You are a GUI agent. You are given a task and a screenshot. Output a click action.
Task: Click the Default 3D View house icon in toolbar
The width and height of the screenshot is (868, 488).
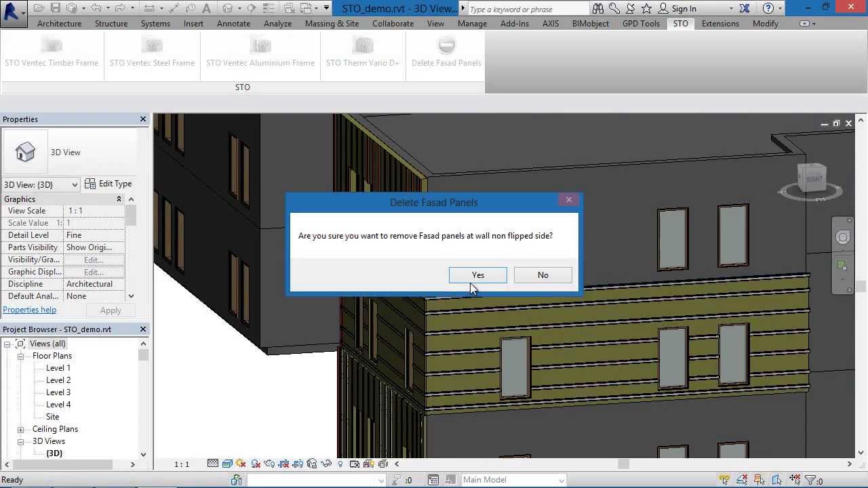[x=227, y=9]
